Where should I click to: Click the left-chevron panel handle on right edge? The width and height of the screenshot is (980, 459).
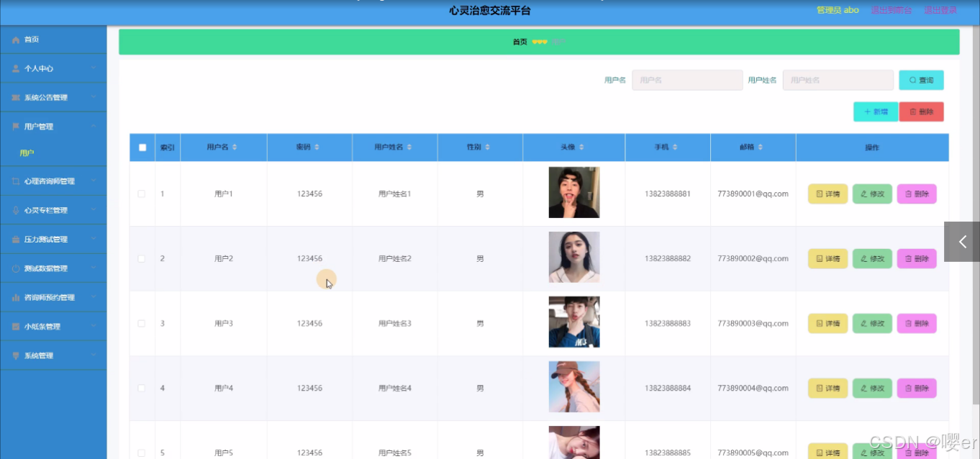[962, 242]
